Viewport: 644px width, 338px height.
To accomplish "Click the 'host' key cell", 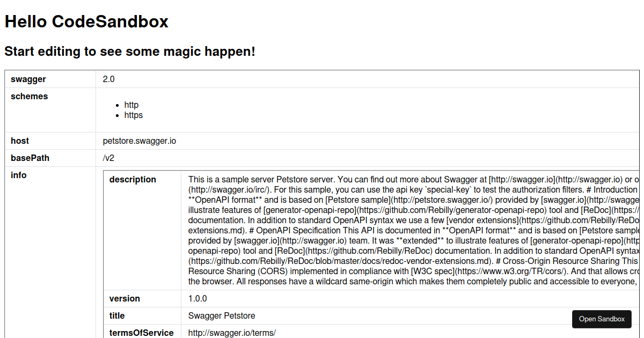I will (50, 141).
